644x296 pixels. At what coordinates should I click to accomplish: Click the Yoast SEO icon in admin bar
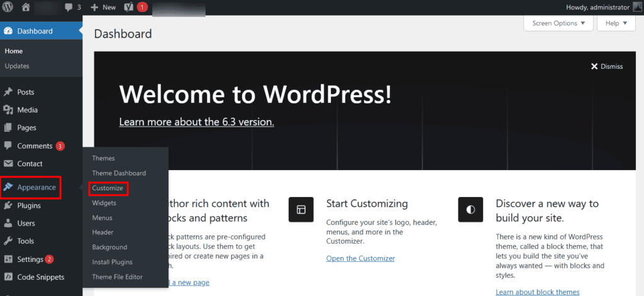(128, 7)
